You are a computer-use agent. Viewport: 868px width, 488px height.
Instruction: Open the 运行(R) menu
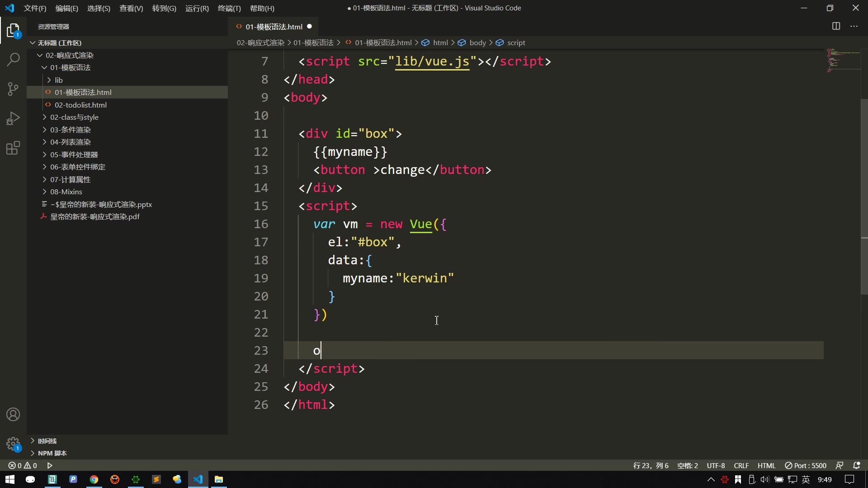coord(197,8)
